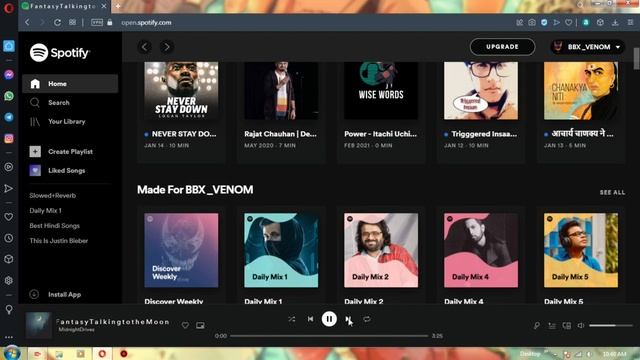Image resolution: width=640 pixels, height=360 pixels.
Task: Open Daily Mix 1 card cover
Action: (281, 250)
